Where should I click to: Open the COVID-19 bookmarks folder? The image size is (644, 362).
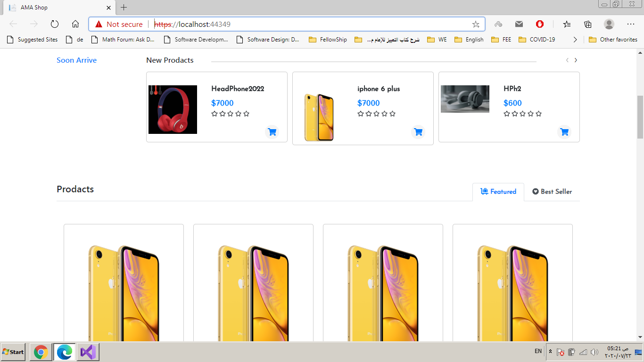pyautogui.click(x=537, y=40)
